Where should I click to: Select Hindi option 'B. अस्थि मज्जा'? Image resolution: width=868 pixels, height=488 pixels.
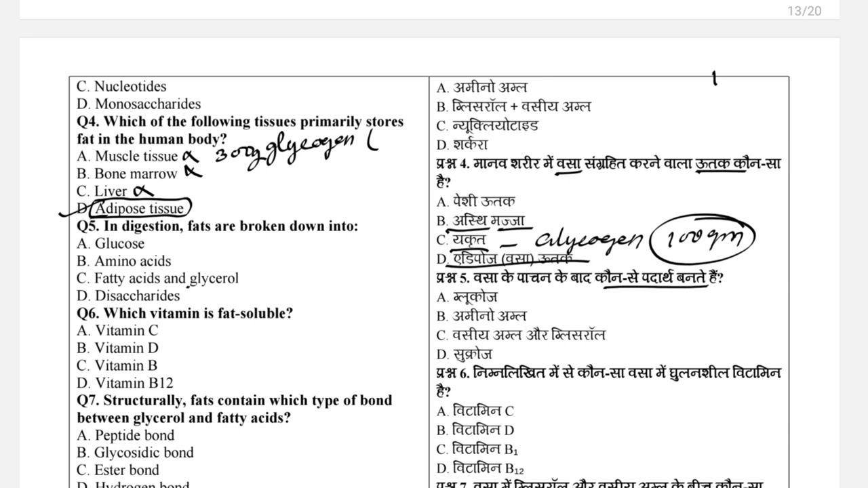(x=481, y=221)
